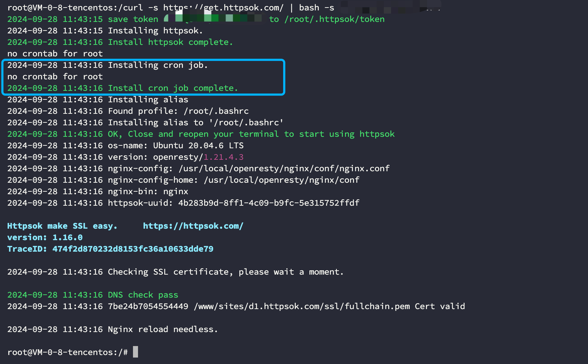This screenshot has width=588, height=364.
Task: Click the terminal cursor at the final prompt
Action: click(135, 352)
